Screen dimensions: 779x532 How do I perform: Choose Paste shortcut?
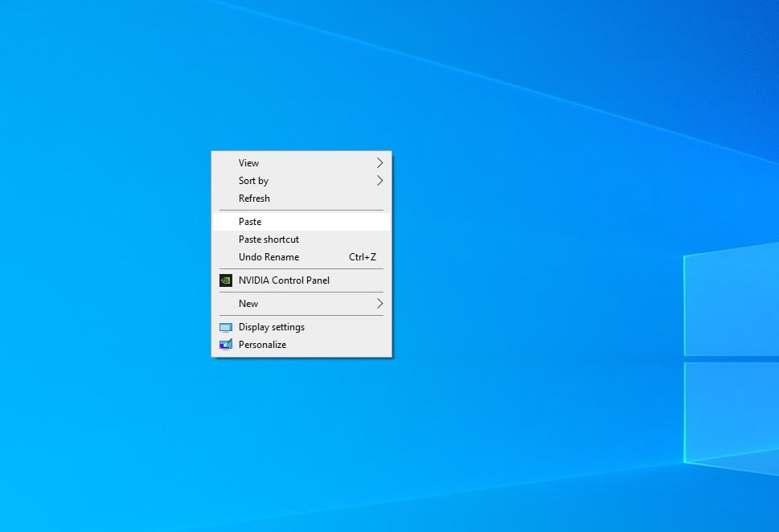pyautogui.click(x=301, y=239)
